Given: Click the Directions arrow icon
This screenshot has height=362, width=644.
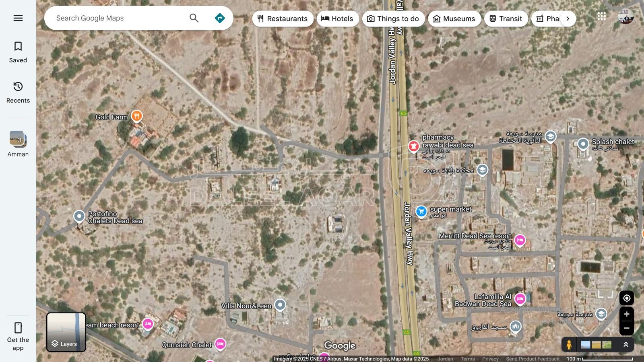Looking at the screenshot, I should (x=220, y=18).
